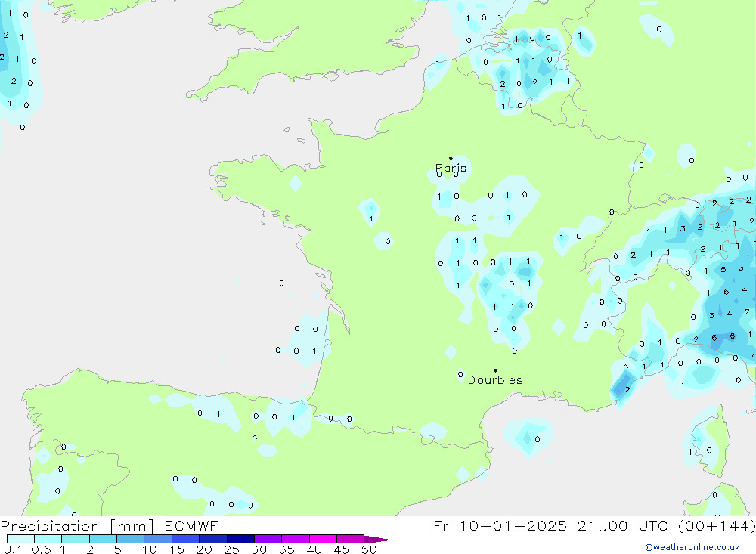Select the Dourbies city label
Viewport: 756px width, 554px height.
[495, 380]
